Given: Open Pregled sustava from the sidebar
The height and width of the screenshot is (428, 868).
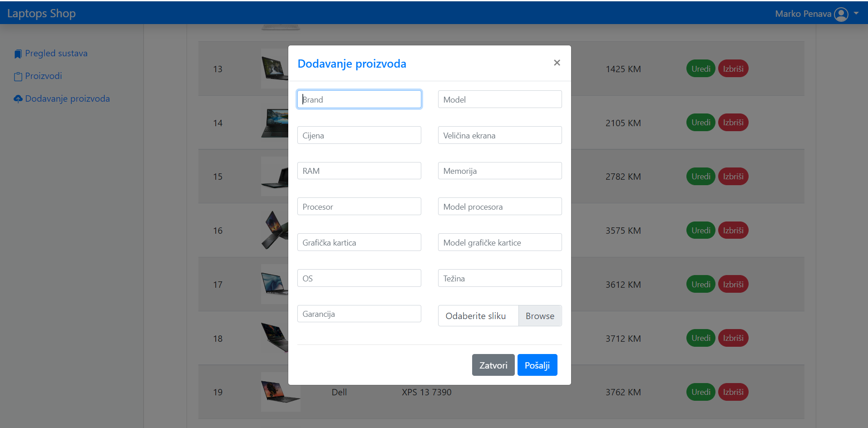Looking at the screenshot, I should click(x=56, y=53).
